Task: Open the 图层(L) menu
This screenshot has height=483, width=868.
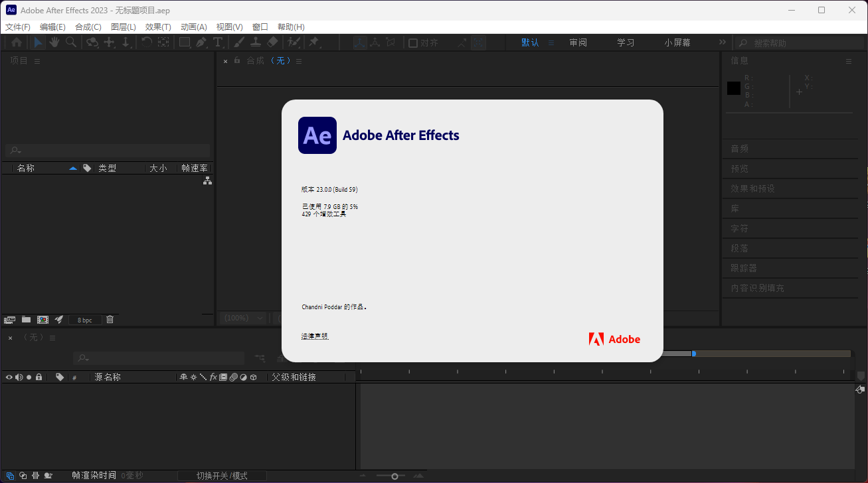Action: 124,27
